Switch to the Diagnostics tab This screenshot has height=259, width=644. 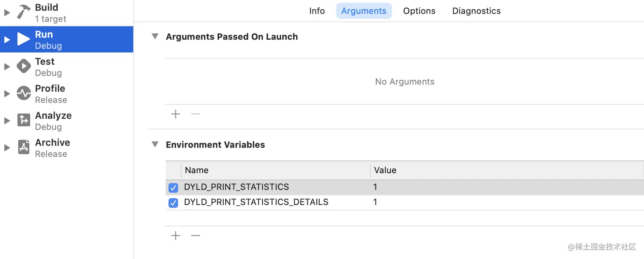tap(476, 11)
